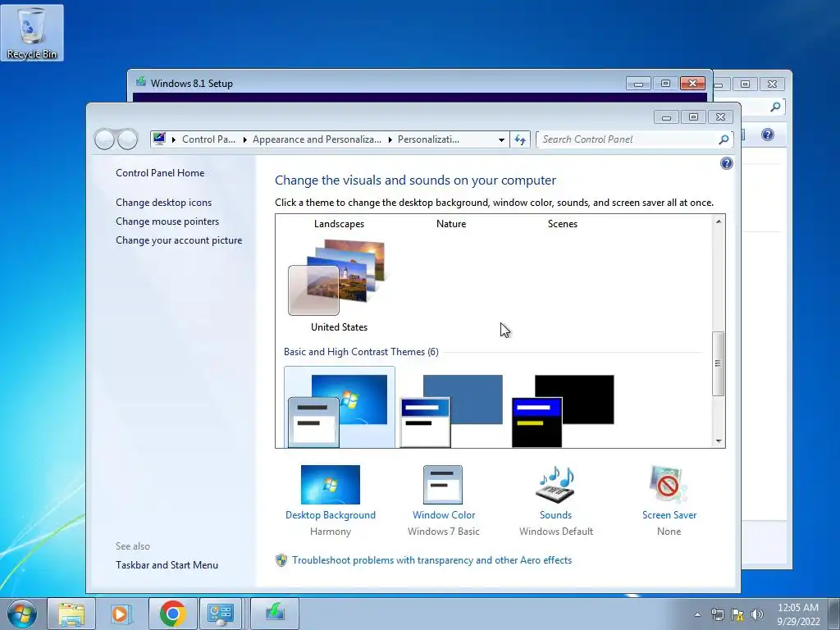Open the Help question mark in Personalization

point(727,163)
